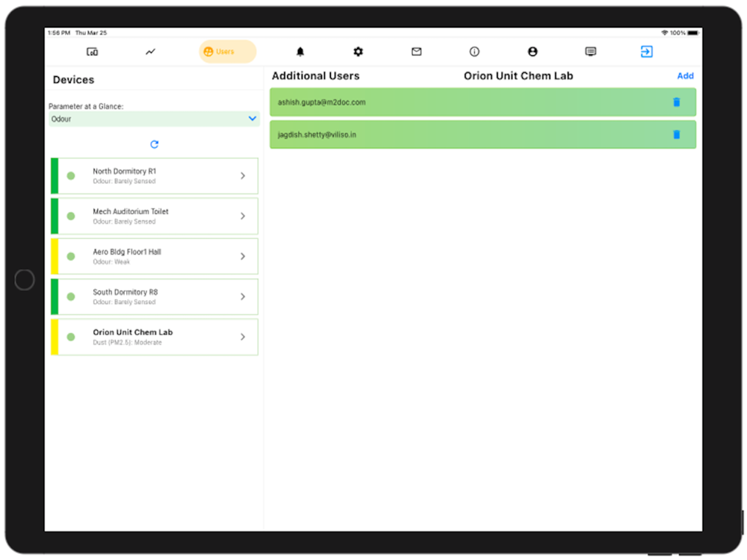Image resolution: width=747 pixels, height=560 pixels.
Task: Select Mech Auditorium Toilet device
Action: (155, 217)
